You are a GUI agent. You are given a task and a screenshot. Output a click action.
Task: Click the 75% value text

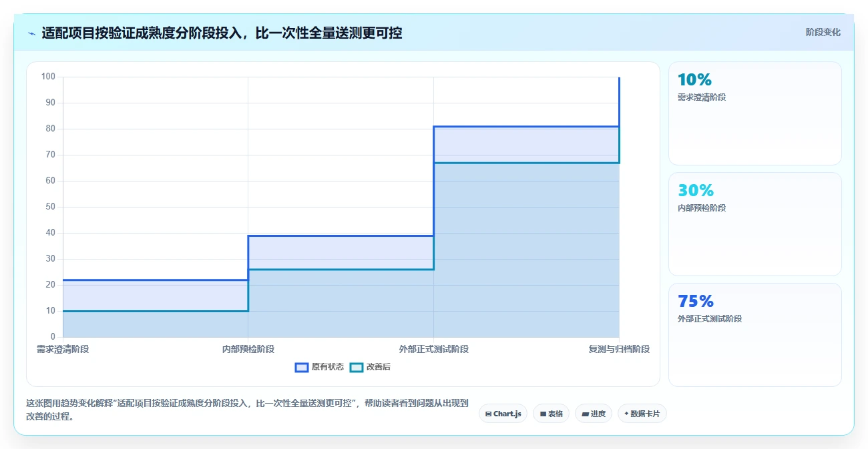(696, 302)
